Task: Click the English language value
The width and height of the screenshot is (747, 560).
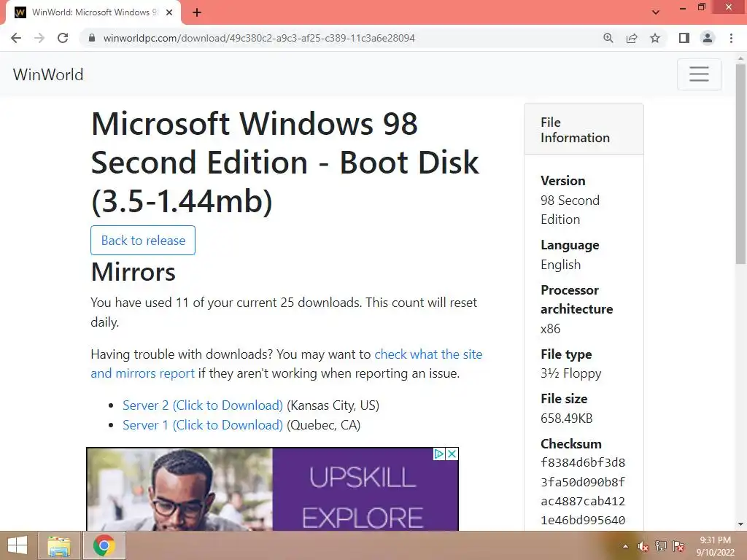Action: pos(561,265)
